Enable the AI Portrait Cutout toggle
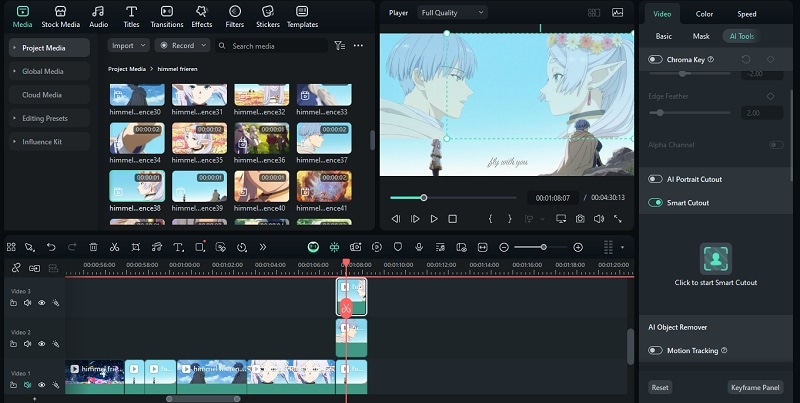 pos(655,179)
